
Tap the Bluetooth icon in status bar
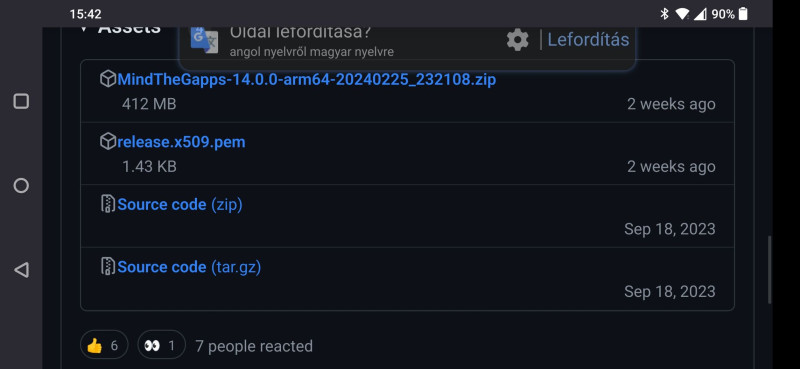tap(664, 14)
